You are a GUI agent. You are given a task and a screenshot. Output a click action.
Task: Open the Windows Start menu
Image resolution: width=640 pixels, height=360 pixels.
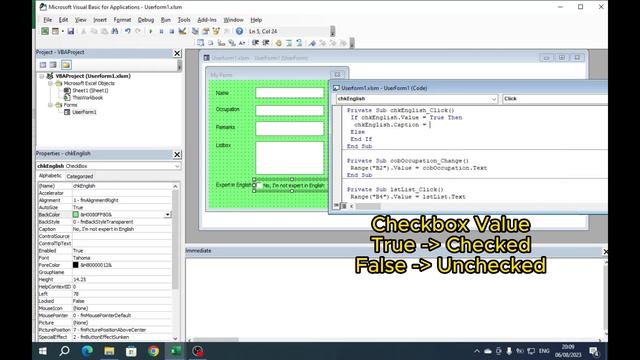coord(42,351)
